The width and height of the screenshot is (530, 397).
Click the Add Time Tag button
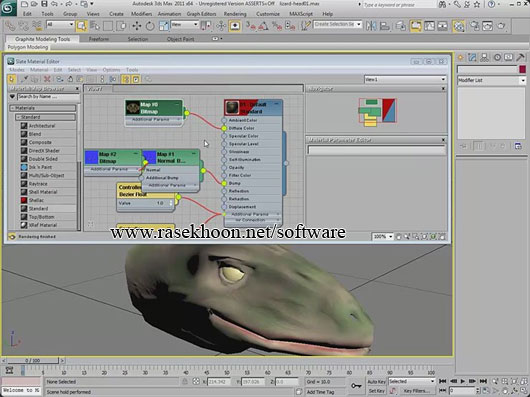[x=320, y=392]
